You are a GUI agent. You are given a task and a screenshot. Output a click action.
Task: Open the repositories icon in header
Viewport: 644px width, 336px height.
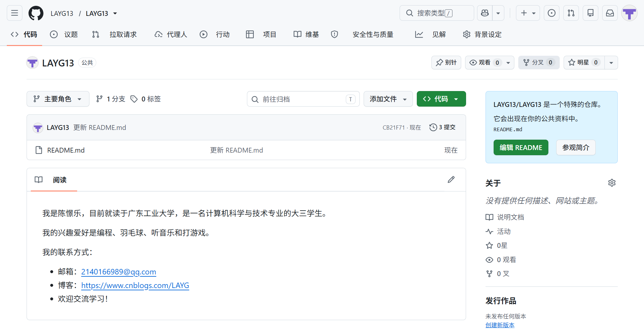(591, 13)
